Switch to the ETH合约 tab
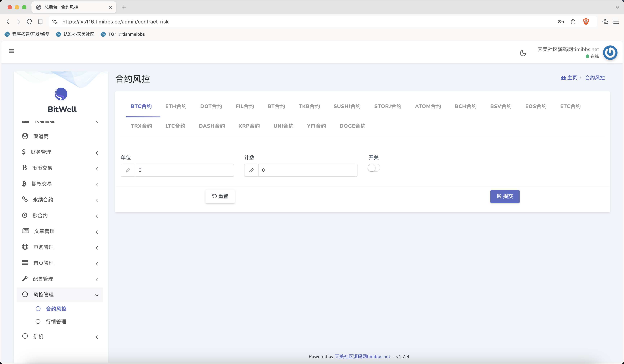The width and height of the screenshot is (624, 364). (176, 106)
